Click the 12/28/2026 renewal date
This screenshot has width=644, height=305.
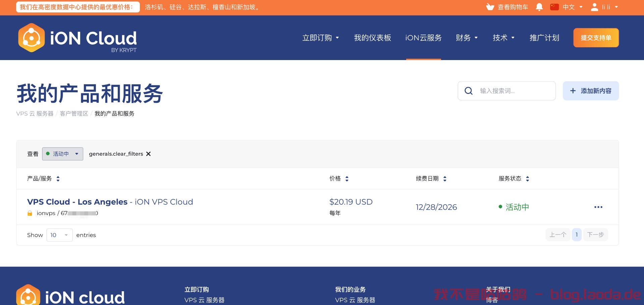[x=436, y=207]
